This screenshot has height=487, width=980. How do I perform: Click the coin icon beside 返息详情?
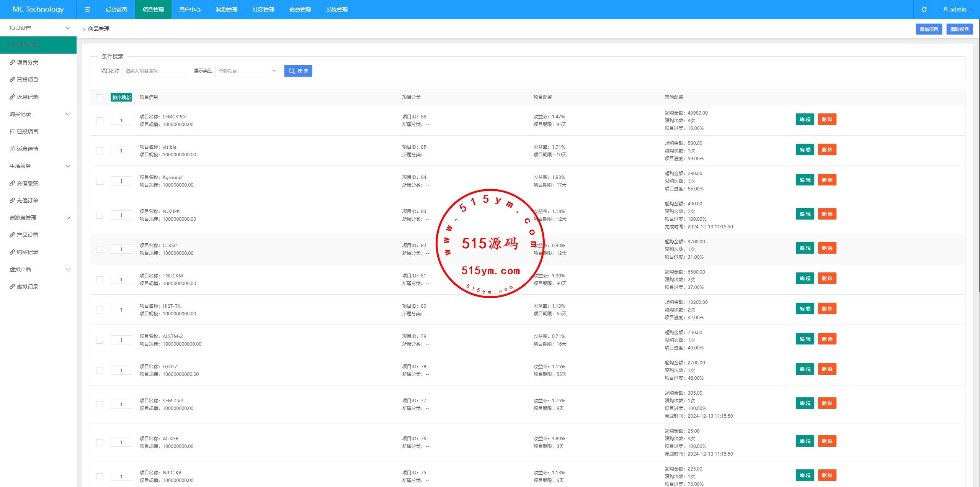pos(12,149)
